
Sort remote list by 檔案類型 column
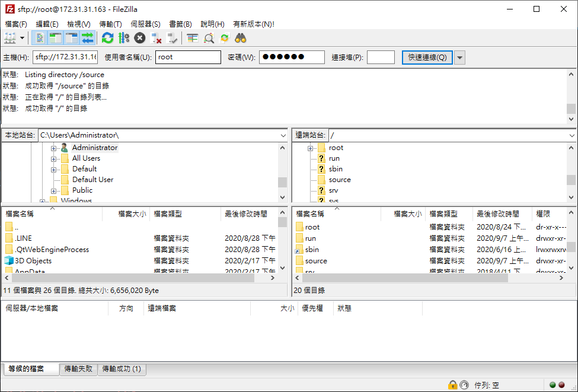(449, 214)
